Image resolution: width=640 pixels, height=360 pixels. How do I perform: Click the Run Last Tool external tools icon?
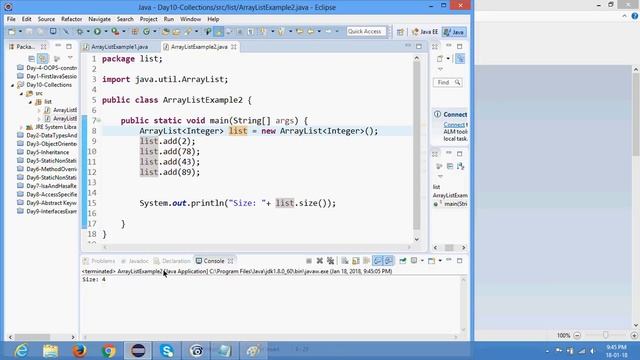tap(116, 31)
